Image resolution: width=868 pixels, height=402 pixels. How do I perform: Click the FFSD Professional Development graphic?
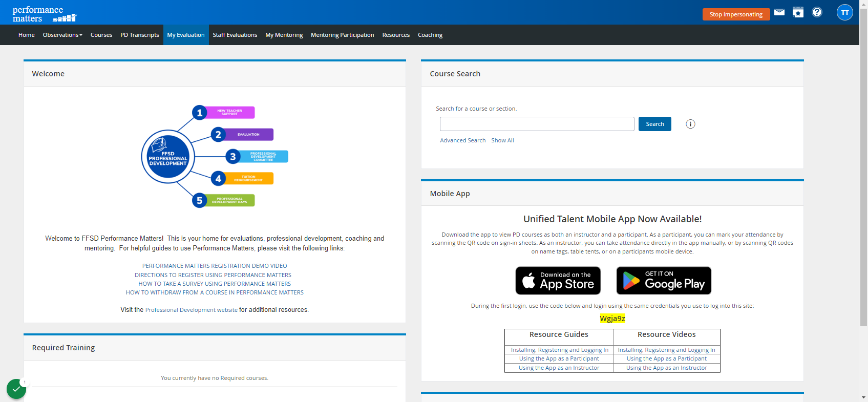[215, 157]
